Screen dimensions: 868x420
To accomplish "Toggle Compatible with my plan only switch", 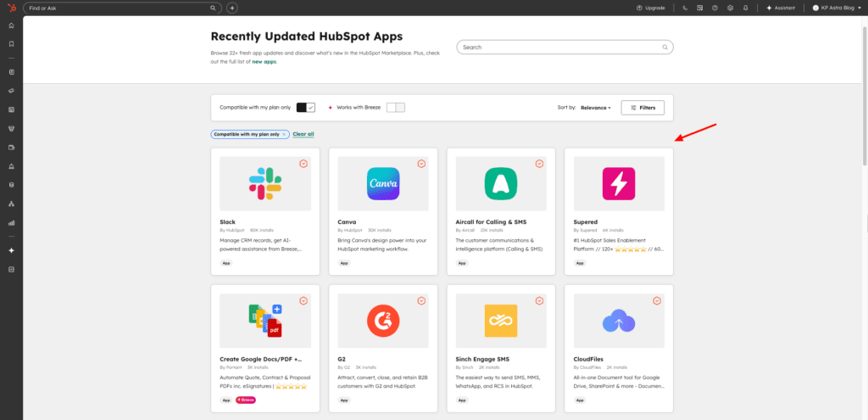I will click(305, 108).
